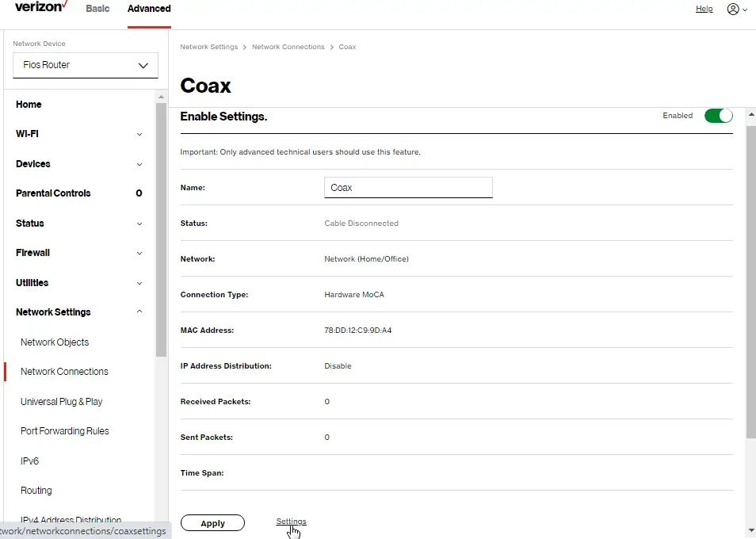Viewport: 756px width, 539px height.
Task: Select Network Connections in sidebar
Action: pos(64,371)
